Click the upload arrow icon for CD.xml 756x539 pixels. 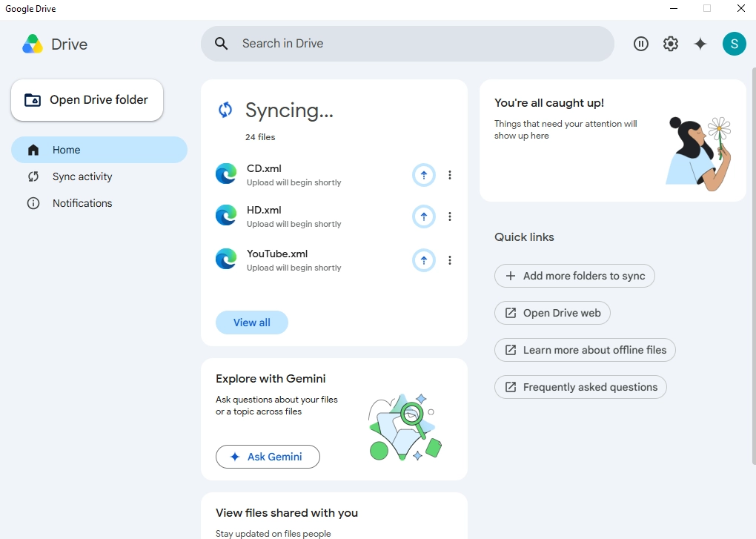click(424, 175)
